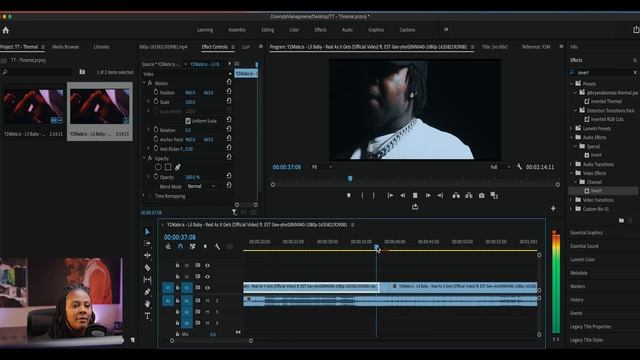Add a marker in the timeline header
The height and width of the screenshot is (360, 640).
click(x=205, y=246)
